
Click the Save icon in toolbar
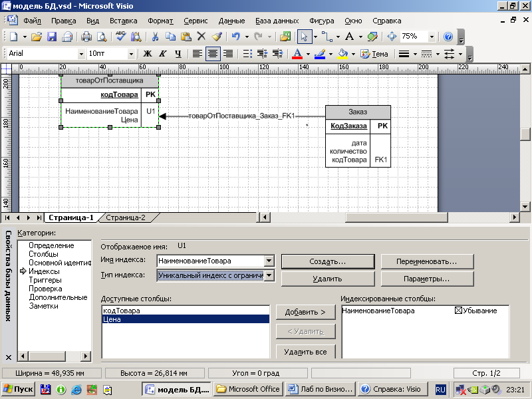pyautogui.click(x=51, y=37)
